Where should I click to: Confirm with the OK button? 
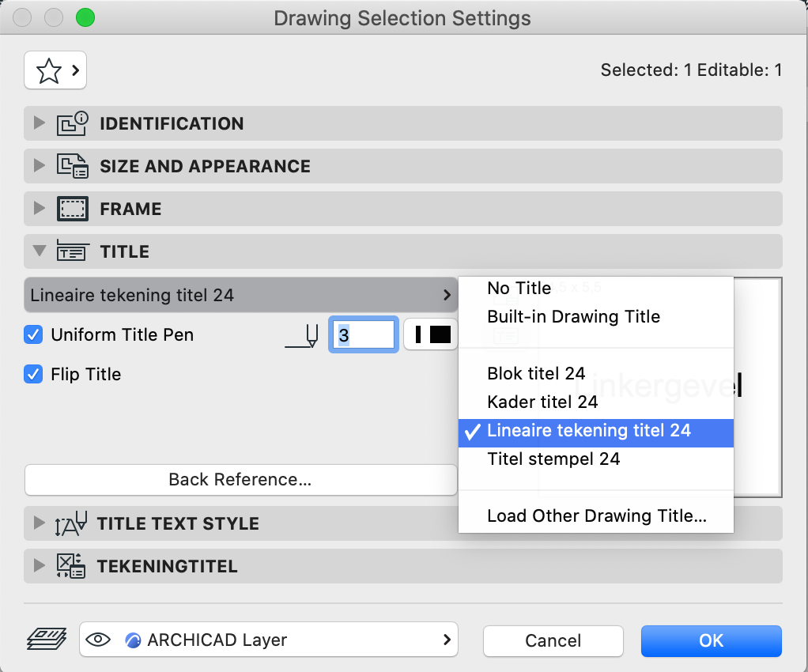711,640
